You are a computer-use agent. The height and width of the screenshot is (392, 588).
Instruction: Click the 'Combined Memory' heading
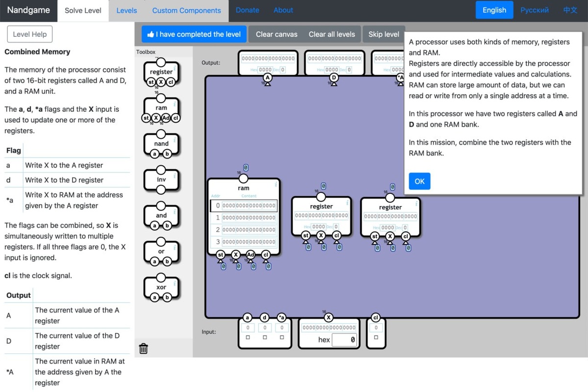click(x=37, y=52)
